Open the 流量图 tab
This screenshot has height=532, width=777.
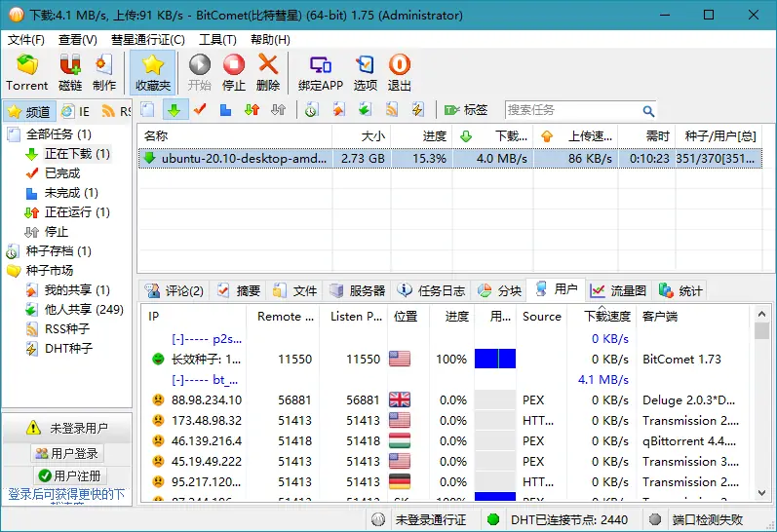618,290
